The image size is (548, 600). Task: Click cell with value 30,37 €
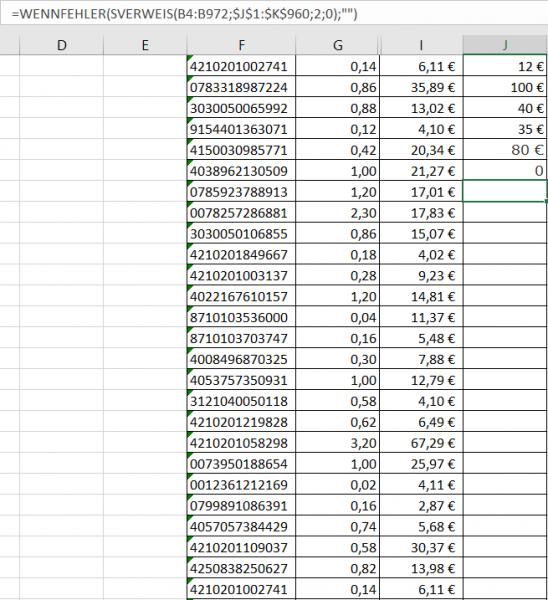(421, 547)
